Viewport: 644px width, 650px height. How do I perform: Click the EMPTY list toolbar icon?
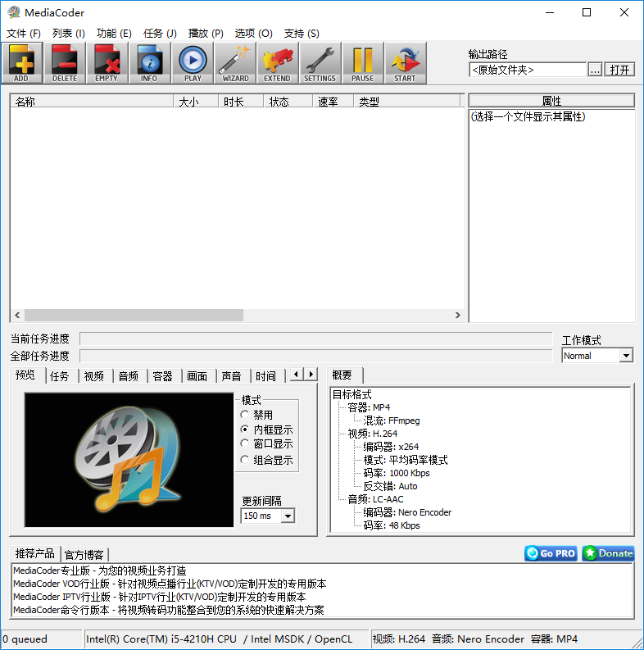107,63
